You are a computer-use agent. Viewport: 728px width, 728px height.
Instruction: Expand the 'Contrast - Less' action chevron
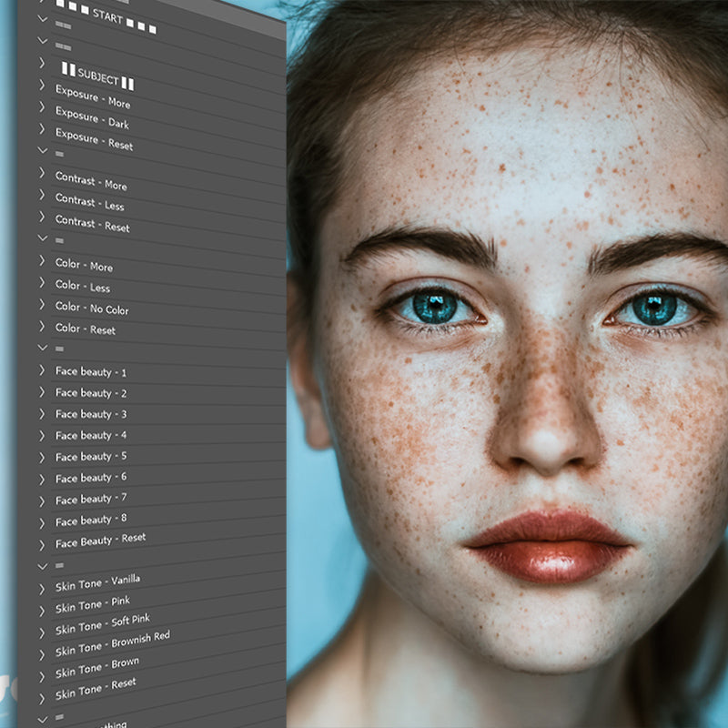[x=42, y=195]
